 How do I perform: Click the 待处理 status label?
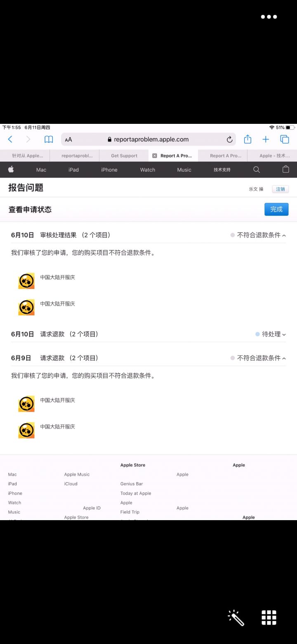[x=271, y=334]
